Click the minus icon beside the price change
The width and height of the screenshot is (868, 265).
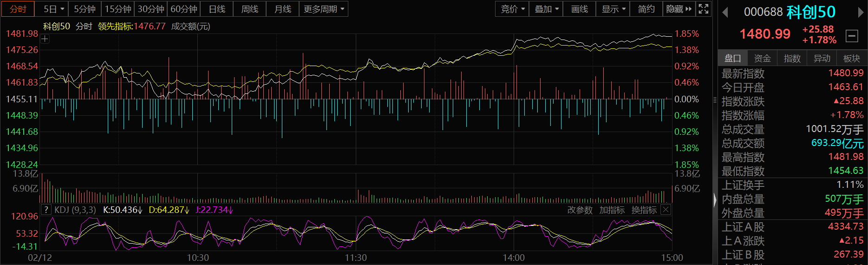(852, 36)
